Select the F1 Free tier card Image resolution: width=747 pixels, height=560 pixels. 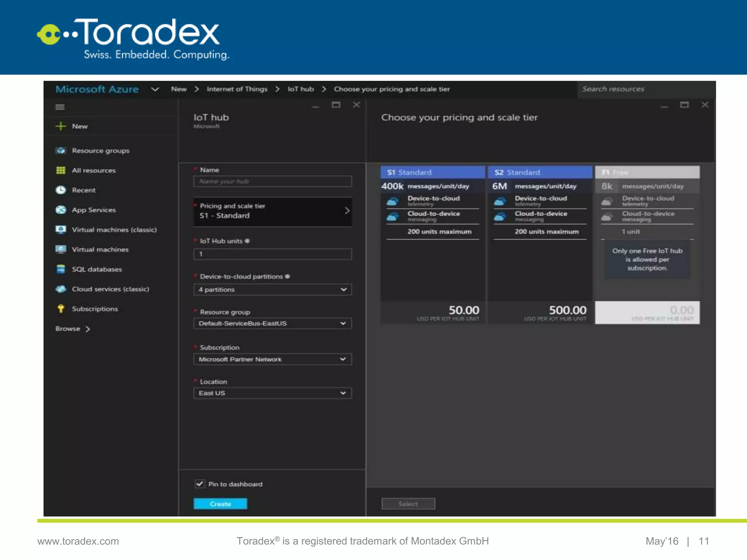[647, 245]
